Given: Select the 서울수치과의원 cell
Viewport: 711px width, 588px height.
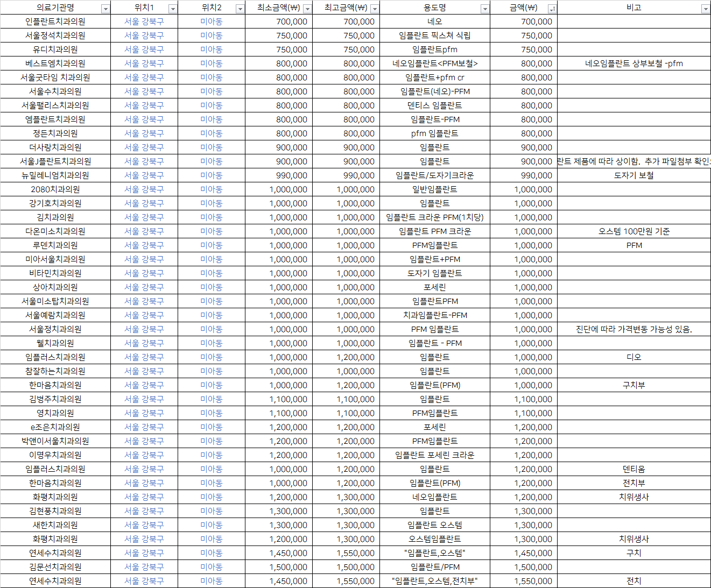Looking at the screenshot, I should point(55,91).
